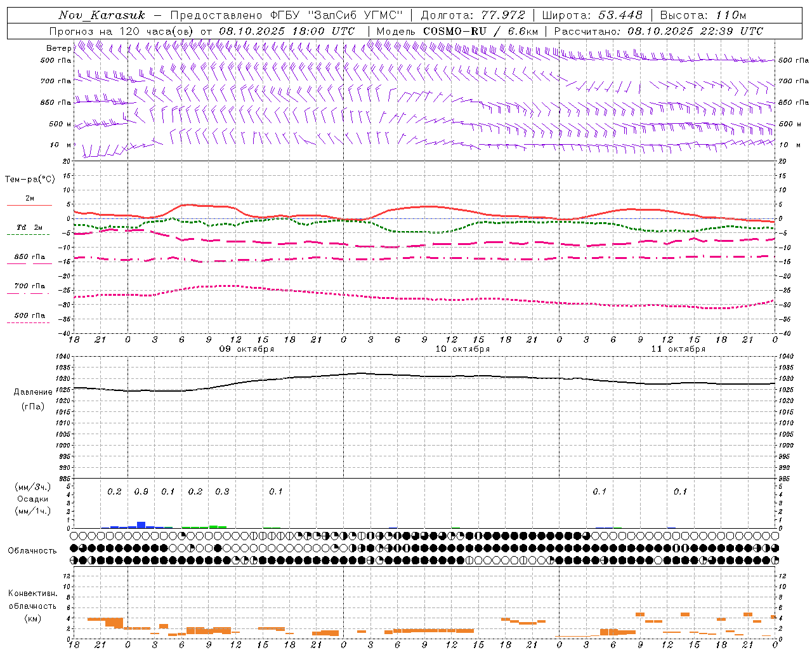Click the 'Конвективн.' convective cloud label
Image resolution: width=812 pixels, height=650 pixels.
[x=32, y=594]
